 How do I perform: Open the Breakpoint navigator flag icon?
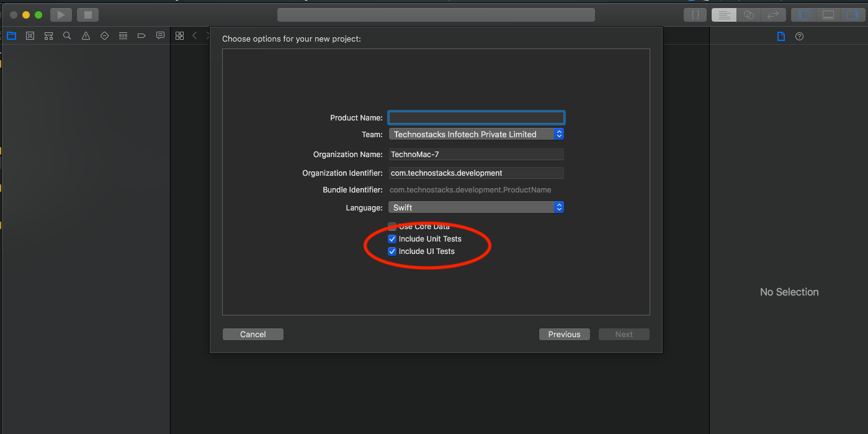point(141,35)
